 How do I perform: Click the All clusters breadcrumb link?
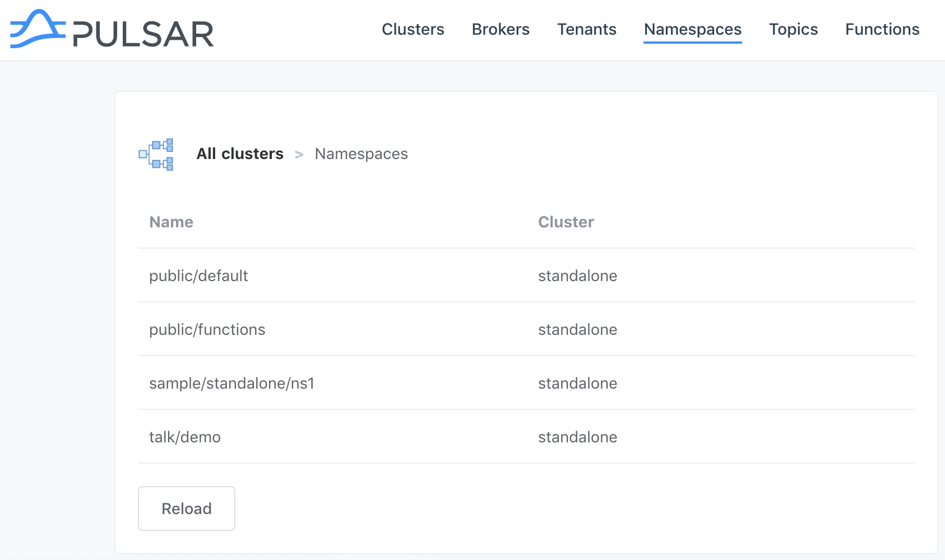click(240, 153)
